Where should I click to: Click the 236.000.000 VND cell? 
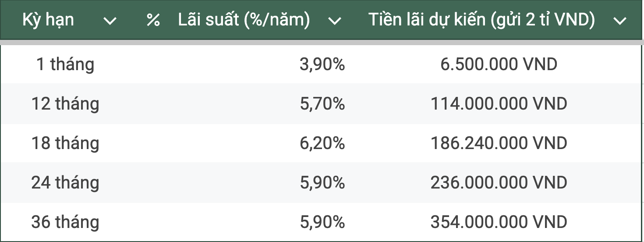tap(499, 182)
